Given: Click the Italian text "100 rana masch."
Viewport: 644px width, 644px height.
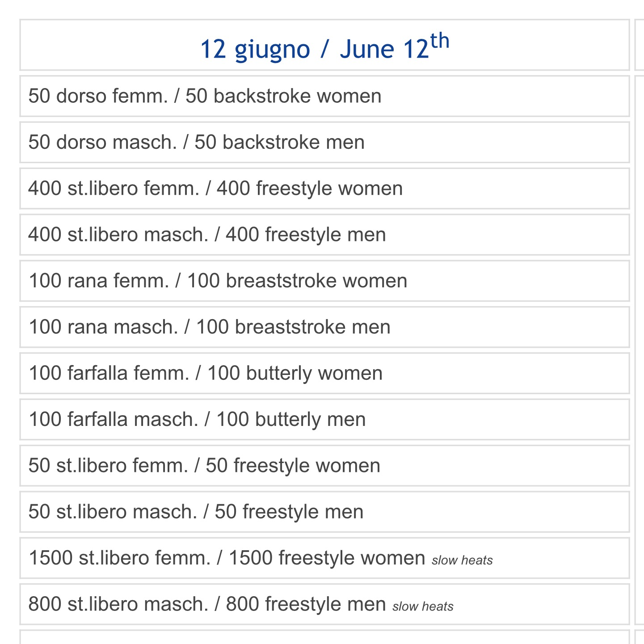Looking at the screenshot, I should pyautogui.click(x=103, y=327).
